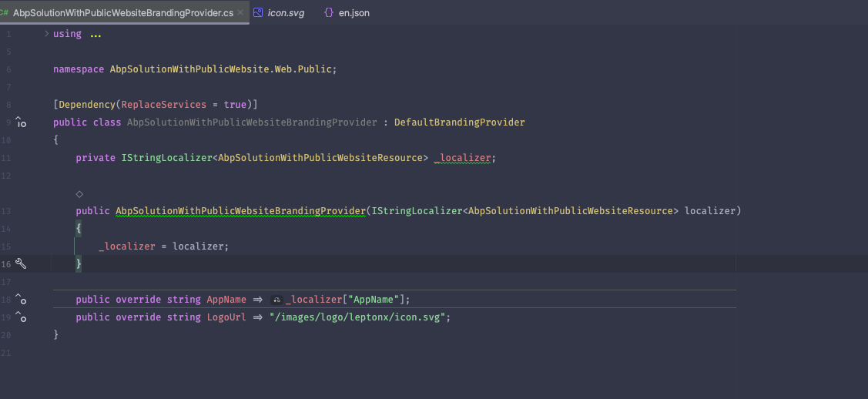This screenshot has height=399, width=868.
Task: Expand the folded using ellipsis placeholder
Action: click(96, 35)
